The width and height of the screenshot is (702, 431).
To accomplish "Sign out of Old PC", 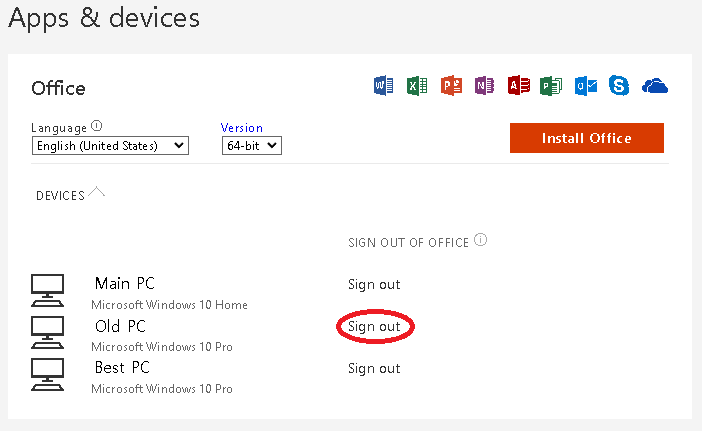I will 374,327.
